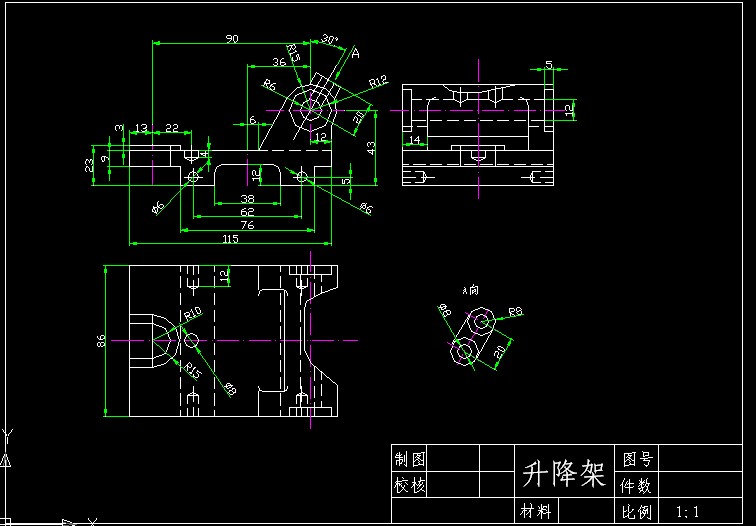This screenshot has height=526, width=756.
Task: Select the 比例 label in title block
Action: [637, 511]
